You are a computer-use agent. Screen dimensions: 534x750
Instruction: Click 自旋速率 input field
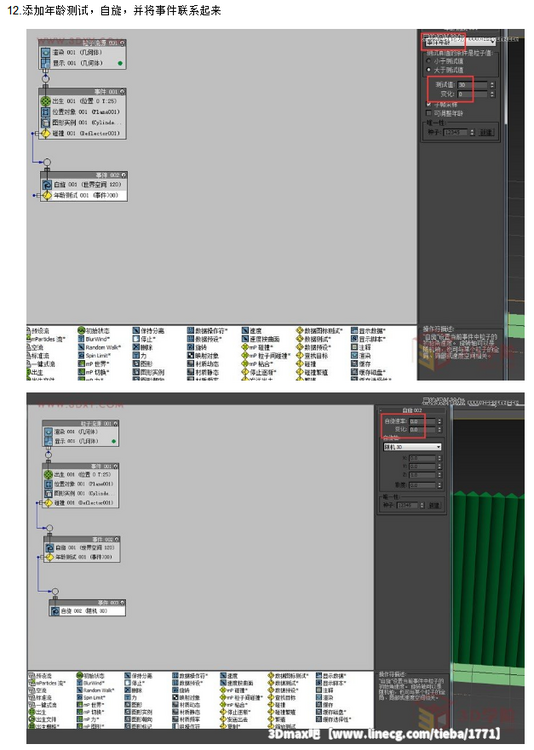[x=422, y=421]
